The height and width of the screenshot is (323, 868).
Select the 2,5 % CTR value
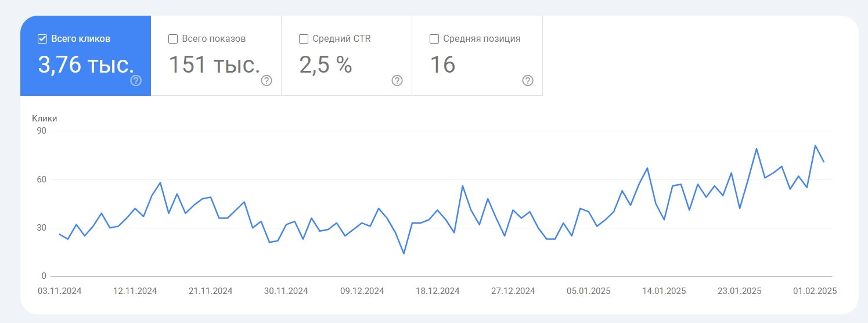326,64
